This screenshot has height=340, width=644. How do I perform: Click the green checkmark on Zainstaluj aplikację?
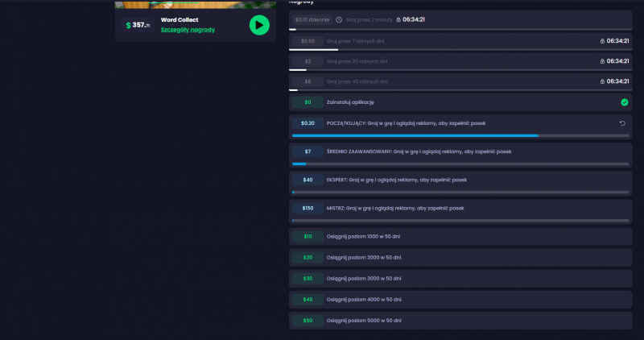click(x=624, y=102)
